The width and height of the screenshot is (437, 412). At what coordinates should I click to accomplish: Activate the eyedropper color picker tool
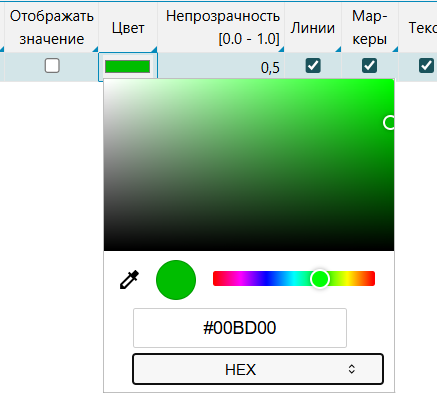pos(129,280)
